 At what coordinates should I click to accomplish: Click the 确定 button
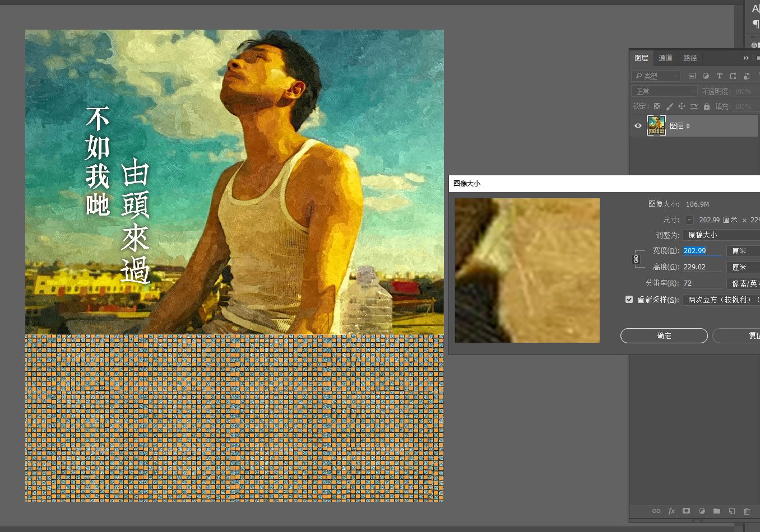pyautogui.click(x=664, y=335)
